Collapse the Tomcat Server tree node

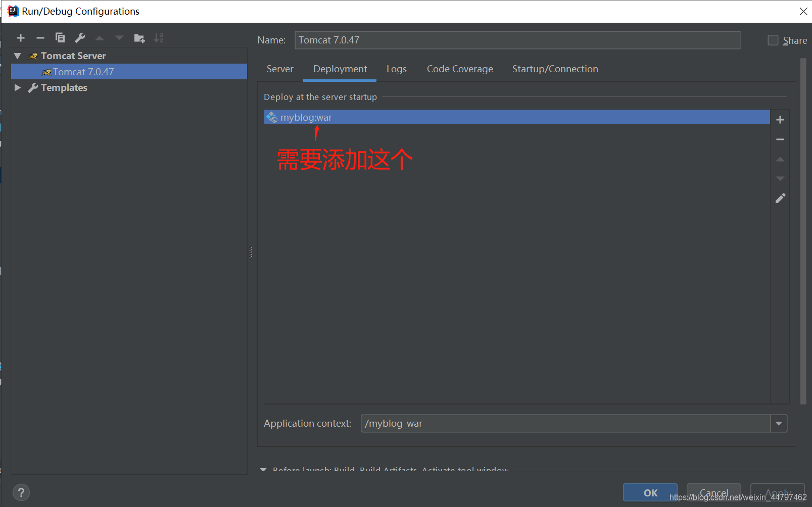point(18,56)
